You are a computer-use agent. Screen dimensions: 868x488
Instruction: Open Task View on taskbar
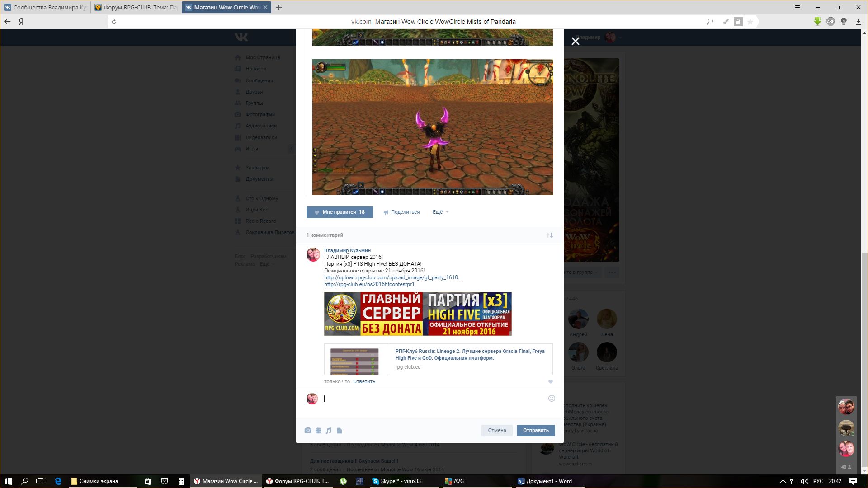pos(41,481)
